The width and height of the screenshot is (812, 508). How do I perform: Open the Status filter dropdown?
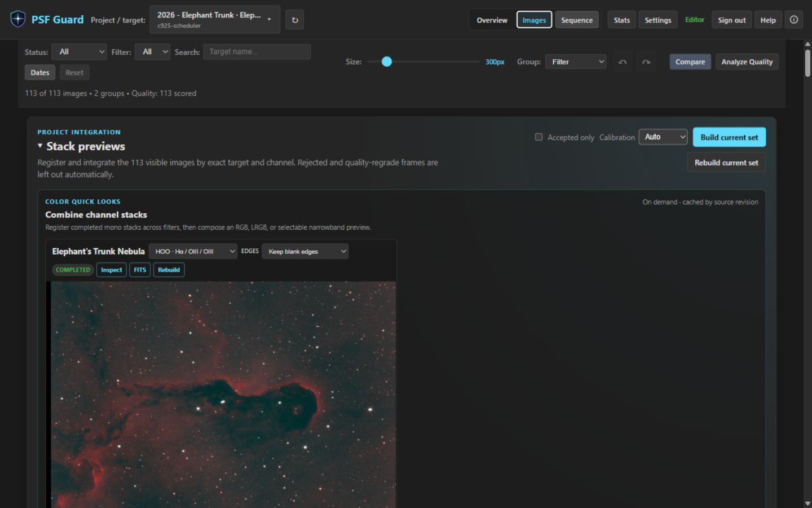(x=79, y=52)
